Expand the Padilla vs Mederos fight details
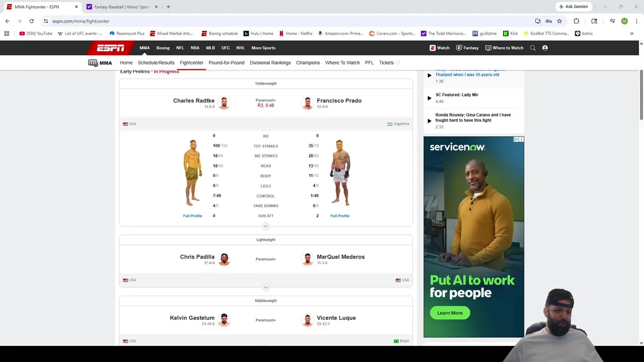This screenshot has width=644, height=362. click(266, 287)
